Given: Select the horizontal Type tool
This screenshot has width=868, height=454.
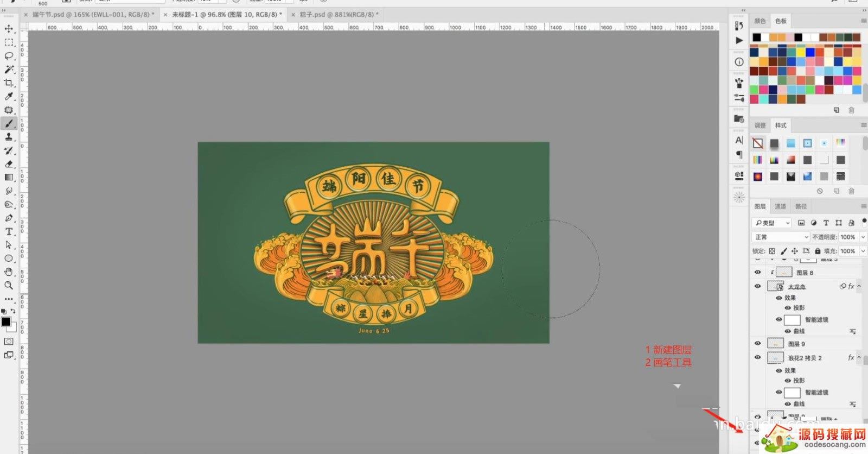Looking at the screenshot, I should [9, 231].
